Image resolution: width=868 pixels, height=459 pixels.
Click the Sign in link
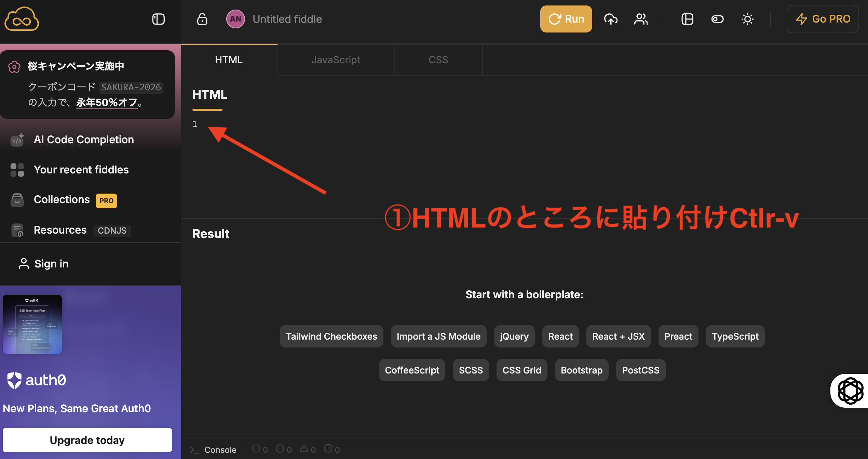click(51, 264)
